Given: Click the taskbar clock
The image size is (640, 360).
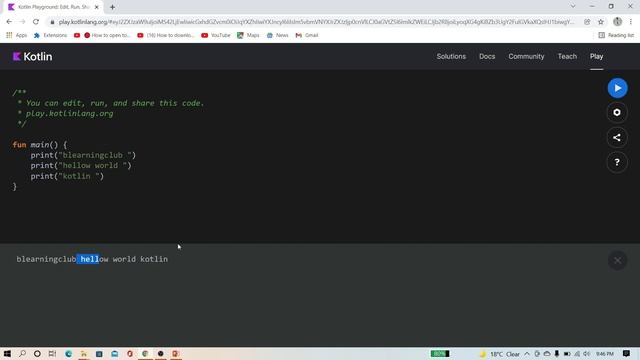Looking at the screenshot, I should click(x=604, y=354).
